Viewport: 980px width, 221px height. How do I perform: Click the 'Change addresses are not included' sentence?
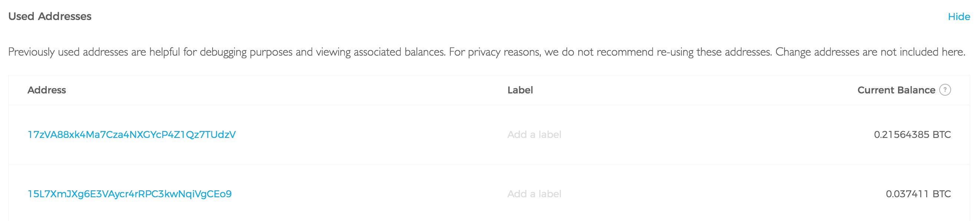click(871, 52)
